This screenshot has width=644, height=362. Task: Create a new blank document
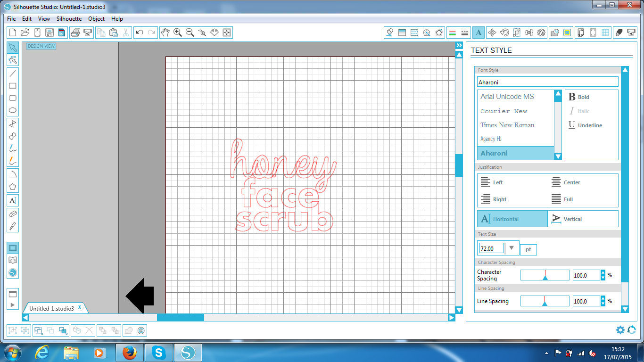tap(13, 33)
